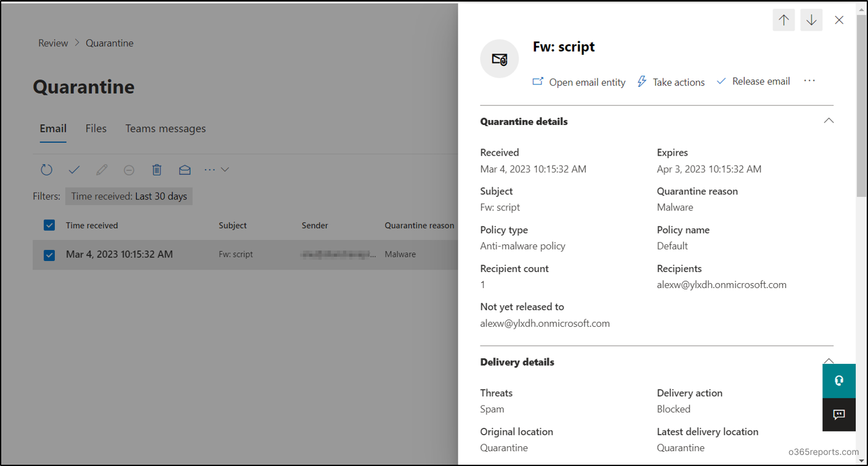This screenshot has height=466, width=868.
Task: Delete the selected quarantined email
Action: tap(156, 169)
